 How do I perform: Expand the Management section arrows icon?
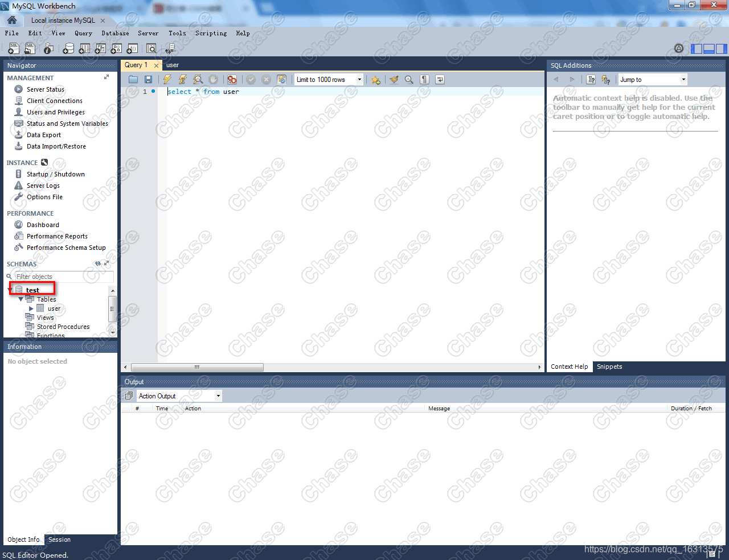point(107,77)
